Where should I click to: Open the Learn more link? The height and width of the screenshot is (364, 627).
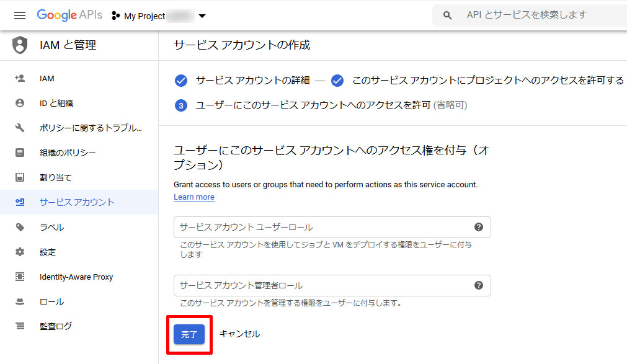[194, 197]
